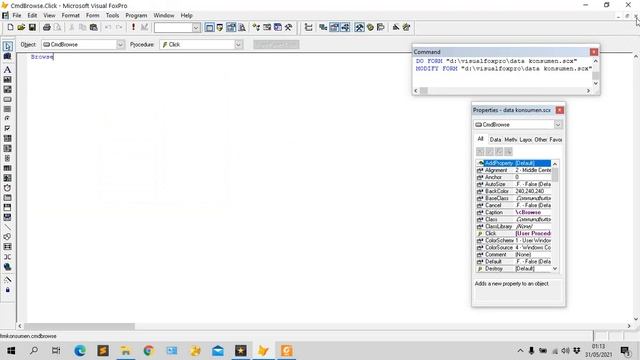Open Microsoft Edge from the taskbar
This screenshot has height=360, width=640.
point(80,351)
